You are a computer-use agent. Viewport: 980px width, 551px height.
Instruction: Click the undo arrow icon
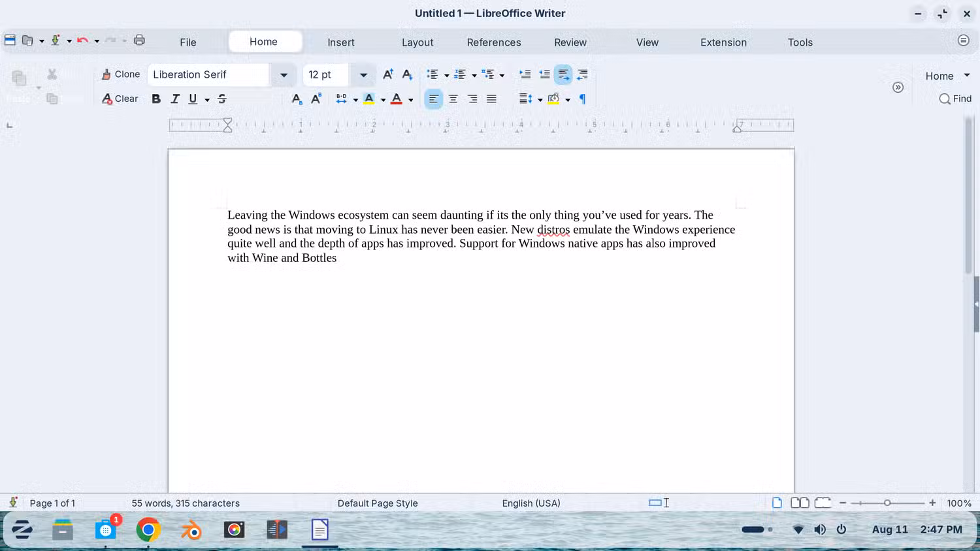(x=82, y=40)
